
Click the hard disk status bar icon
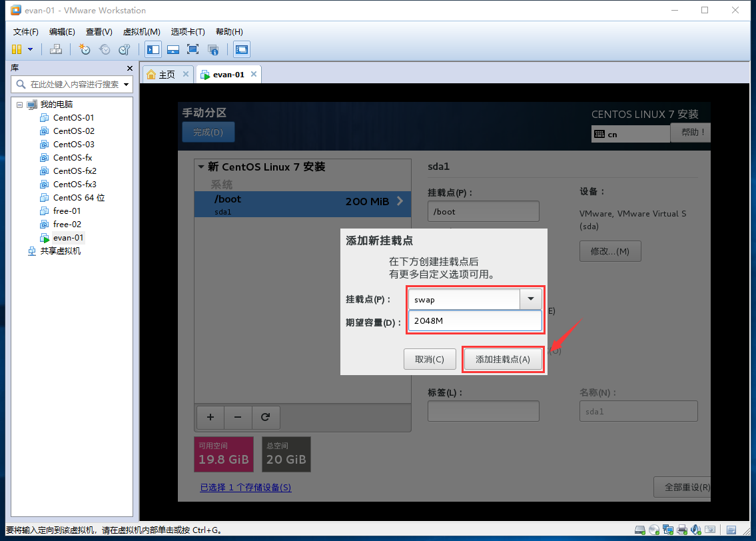[x=640, y=530]
